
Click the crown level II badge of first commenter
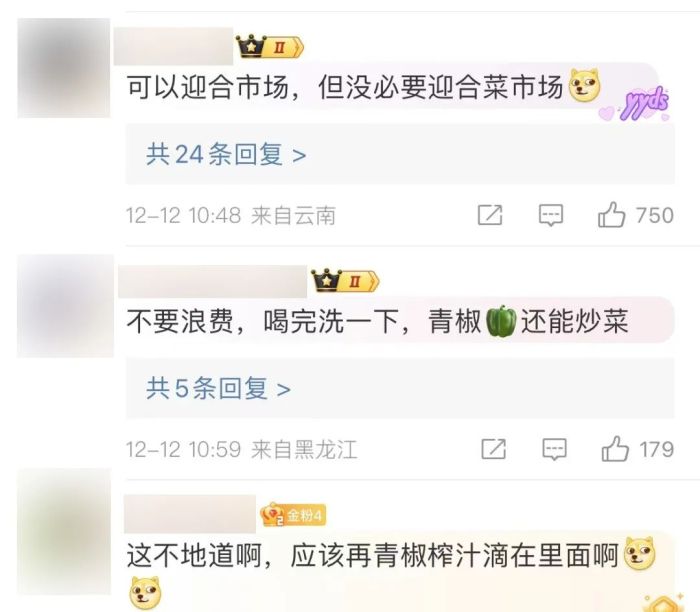click(x=270, y=46)
